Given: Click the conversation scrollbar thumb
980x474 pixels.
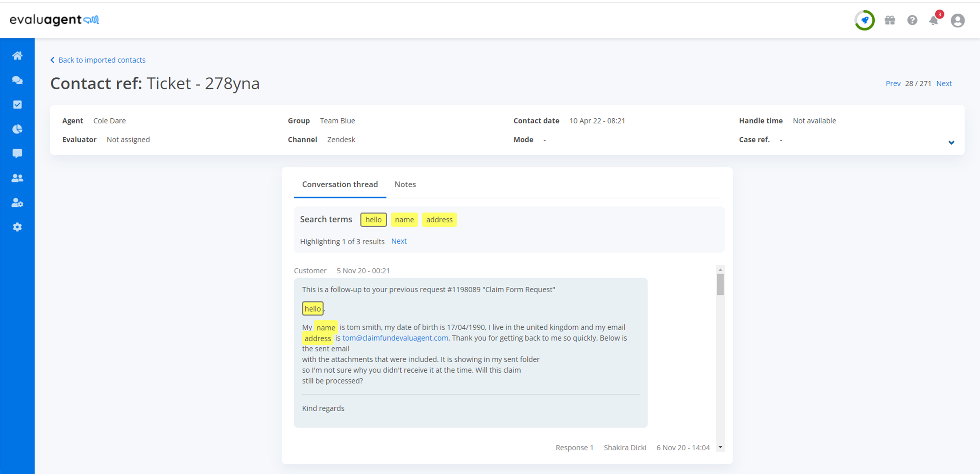Looking at the screenshot, I should click(x=720, y=284).
